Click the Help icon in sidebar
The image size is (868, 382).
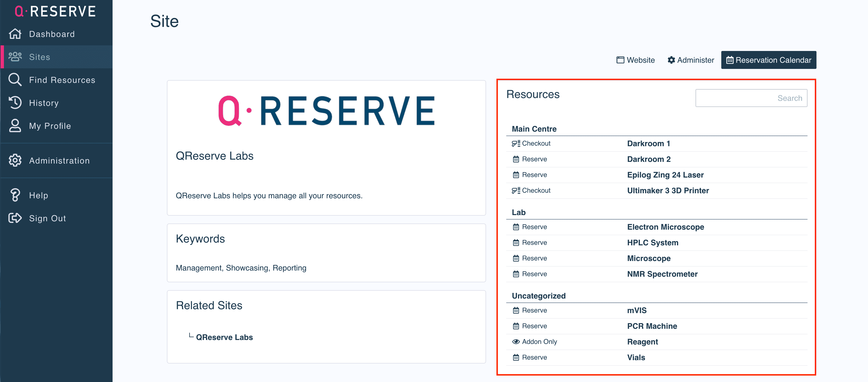(x=15, y=195)
